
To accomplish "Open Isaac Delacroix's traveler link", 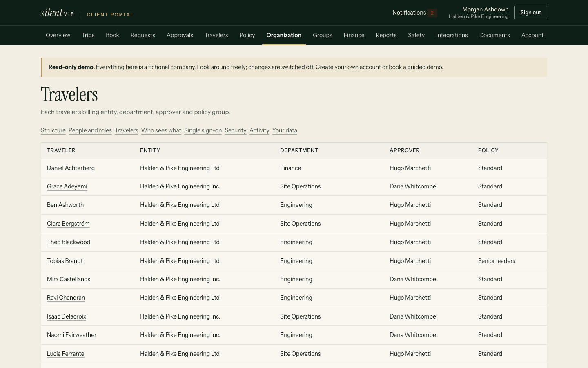I will [x=67, y=316].
